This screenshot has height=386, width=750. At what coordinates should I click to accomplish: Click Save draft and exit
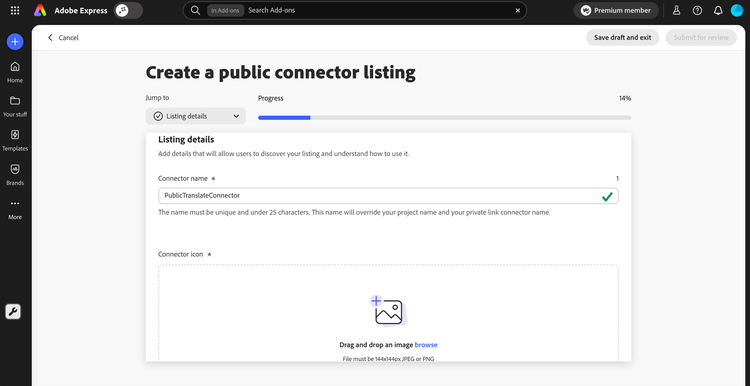[x=622, y=37]
